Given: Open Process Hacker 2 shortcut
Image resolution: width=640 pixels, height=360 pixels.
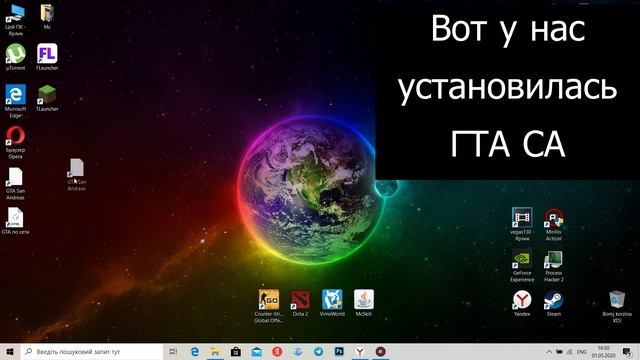Looking at the screenshot, I should pyautogui.click(x=554, y=265).
